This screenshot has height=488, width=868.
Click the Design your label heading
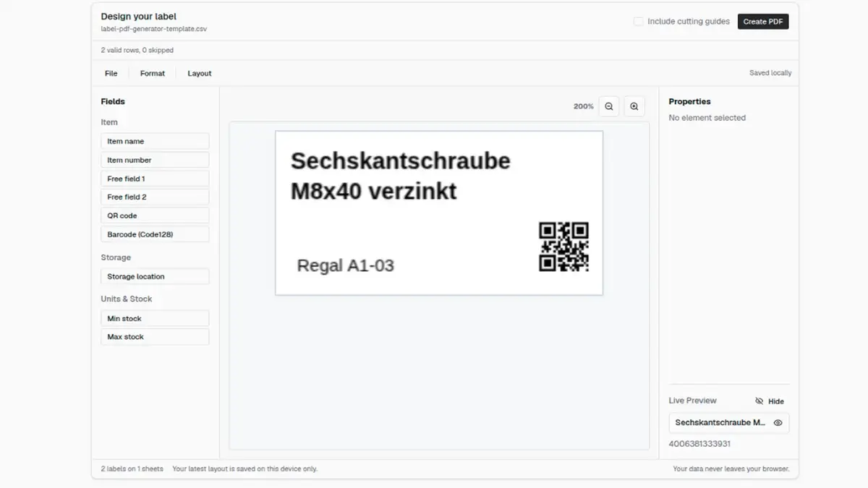pyautogui.click(x=138, y=17)
